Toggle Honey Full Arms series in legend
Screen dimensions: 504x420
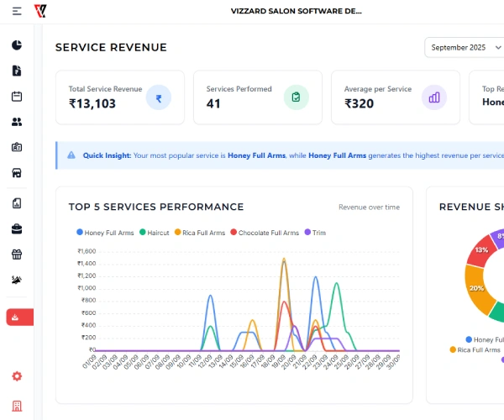coord(105,233)
